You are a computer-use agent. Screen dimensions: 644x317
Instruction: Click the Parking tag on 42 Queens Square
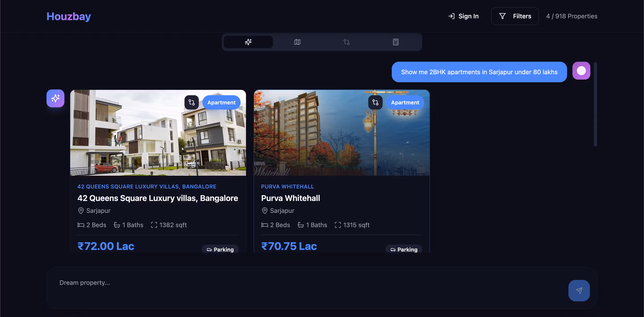(220, 249)
